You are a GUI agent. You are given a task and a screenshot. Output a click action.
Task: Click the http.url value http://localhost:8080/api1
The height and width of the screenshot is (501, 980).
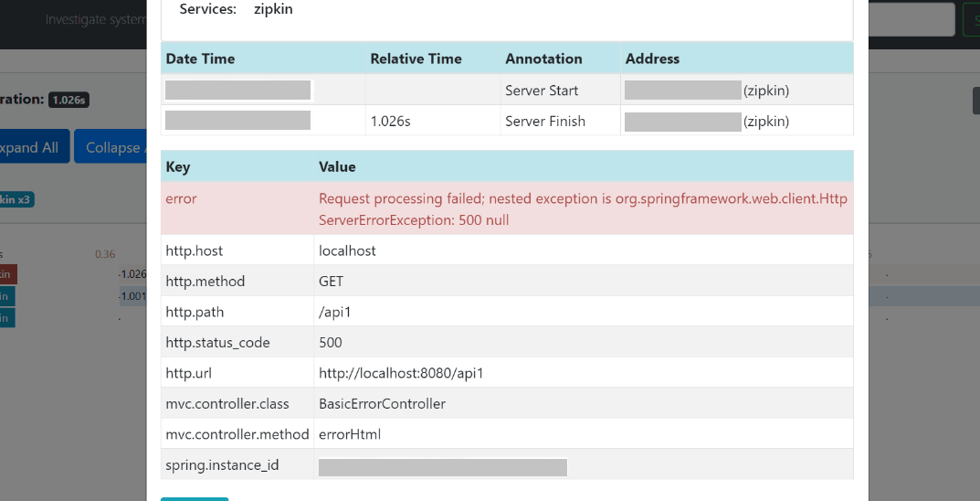pos(401,373)
